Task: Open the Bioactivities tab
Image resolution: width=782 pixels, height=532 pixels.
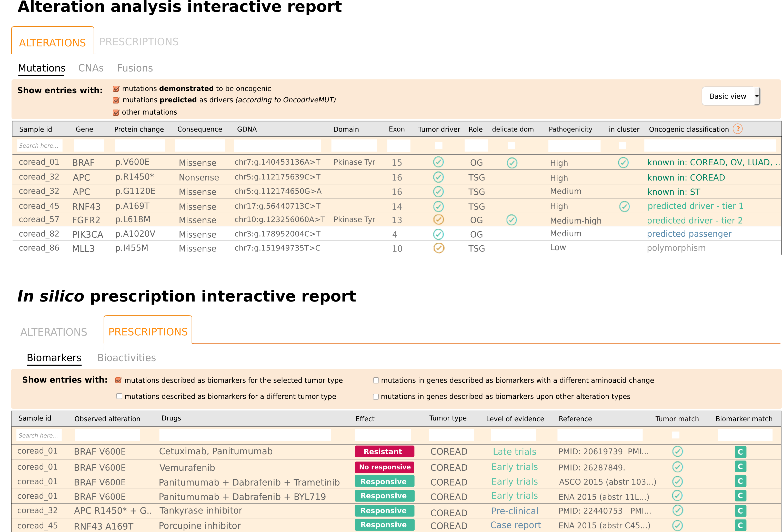Action: [x=126, y=358]
